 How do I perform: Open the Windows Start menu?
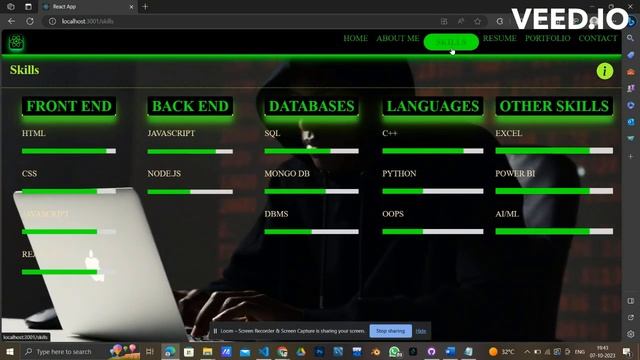pos(10,351)
